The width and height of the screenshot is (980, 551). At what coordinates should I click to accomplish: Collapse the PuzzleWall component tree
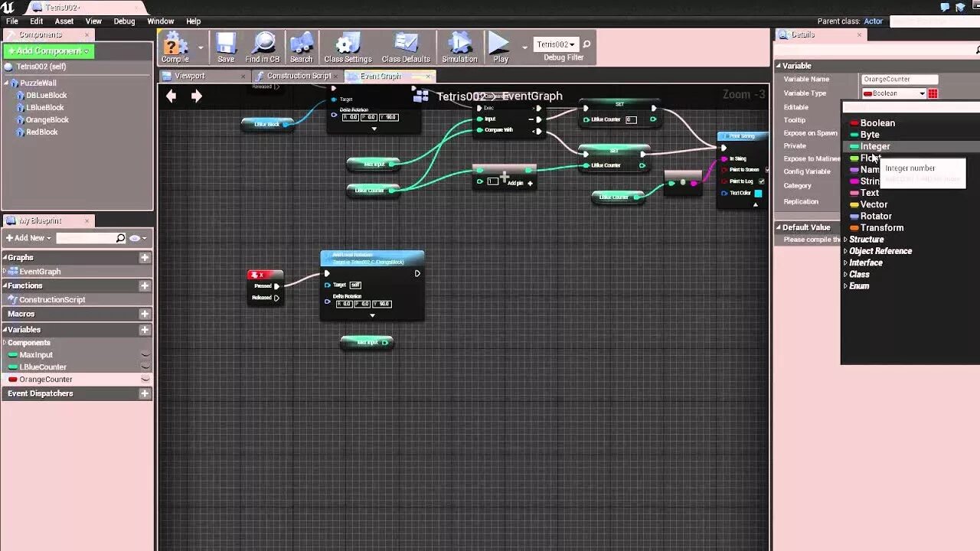[7, 83]
